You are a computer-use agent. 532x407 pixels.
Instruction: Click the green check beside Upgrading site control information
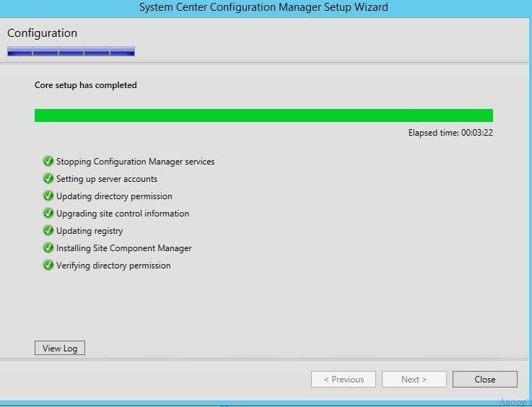[48, 213]
